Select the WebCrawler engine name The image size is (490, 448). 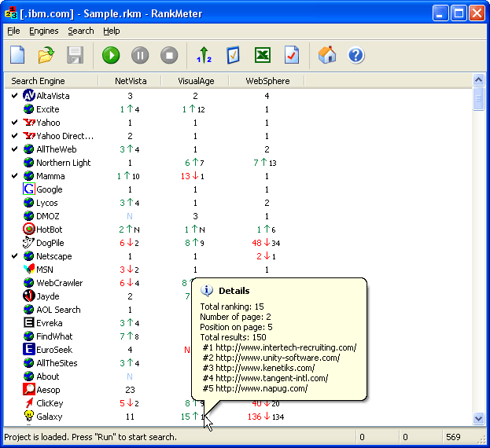pyautogui.click(x=59, y=283)
